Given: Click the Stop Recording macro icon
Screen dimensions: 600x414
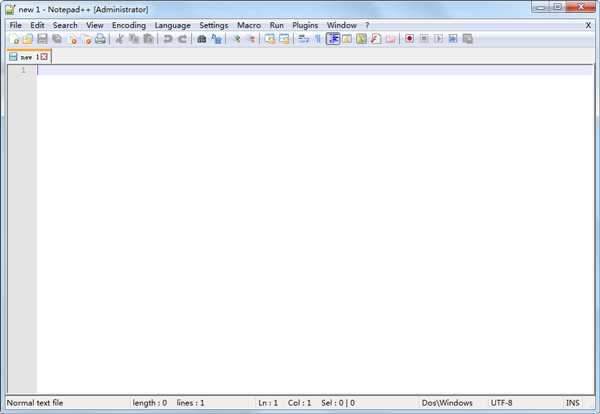Looking at the screenshot, I should coord(424,39).
